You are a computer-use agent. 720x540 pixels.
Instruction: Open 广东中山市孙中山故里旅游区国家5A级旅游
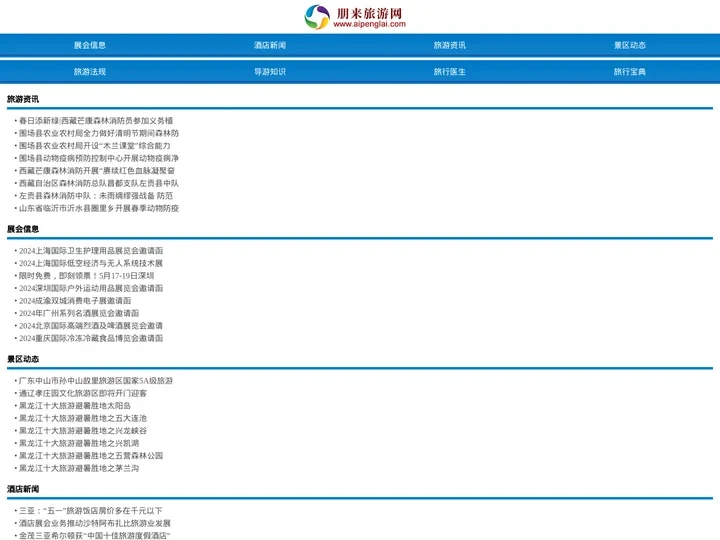[x=96, y=380]
